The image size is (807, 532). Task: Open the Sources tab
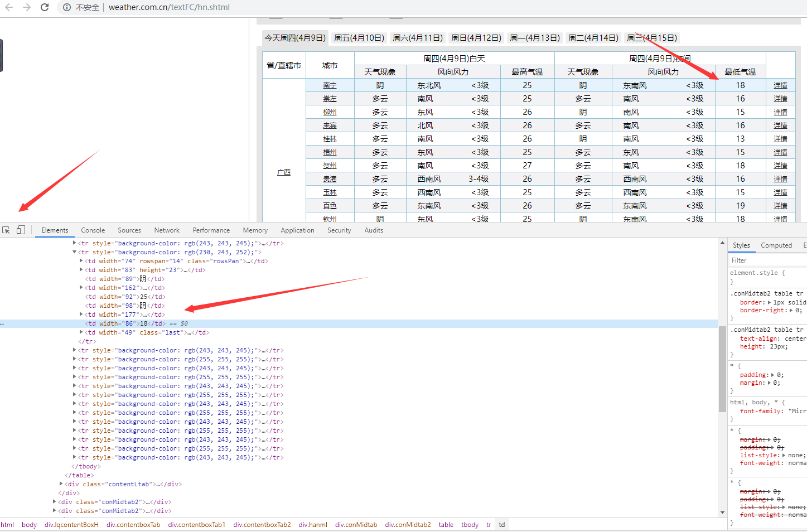point(129,230)
